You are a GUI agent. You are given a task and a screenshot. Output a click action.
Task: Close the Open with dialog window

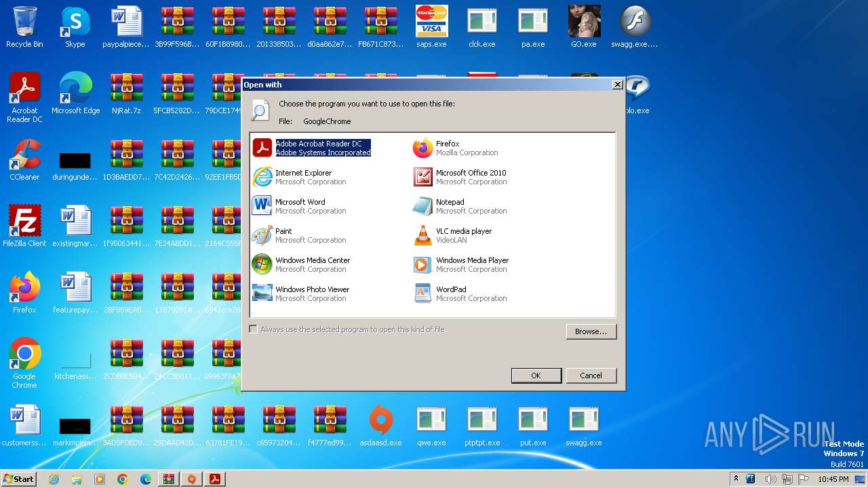tap(617, 85)
